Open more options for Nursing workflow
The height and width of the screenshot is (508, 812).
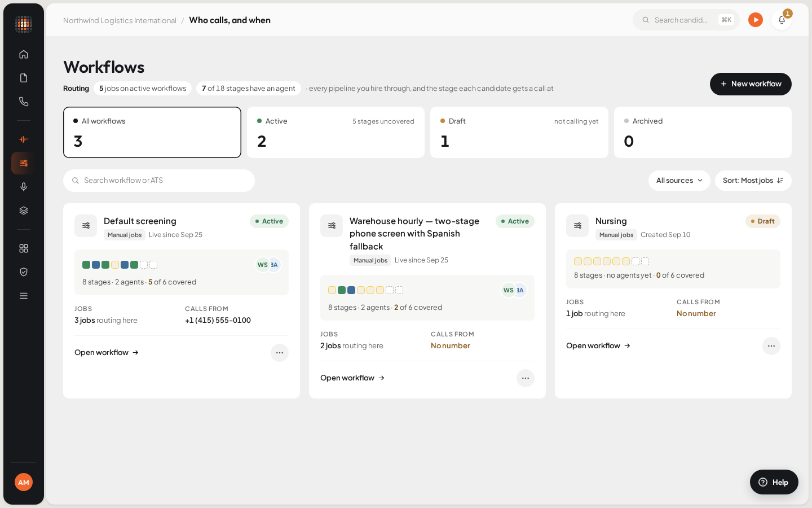771,346
